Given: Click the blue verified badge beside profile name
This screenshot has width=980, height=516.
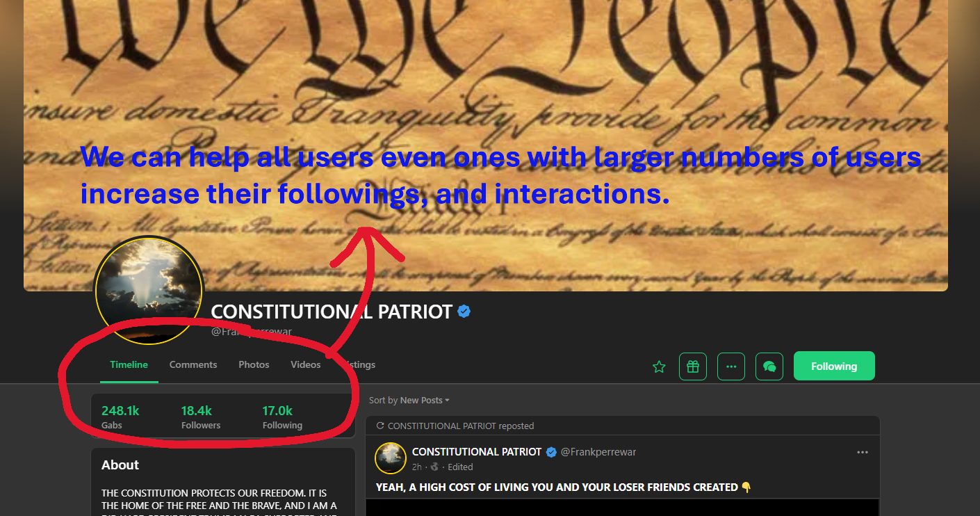Looking at the screenshot, I should 464,312.
